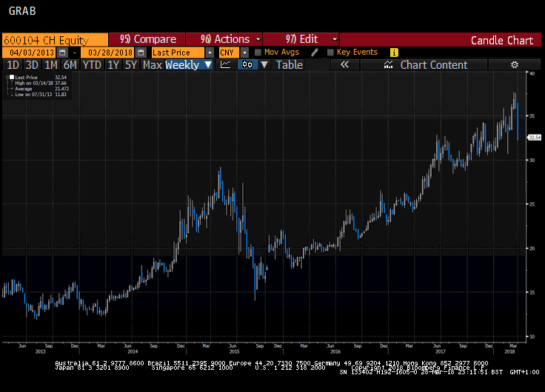Open the Last Price field dropdown arrow

coord(210,53)
